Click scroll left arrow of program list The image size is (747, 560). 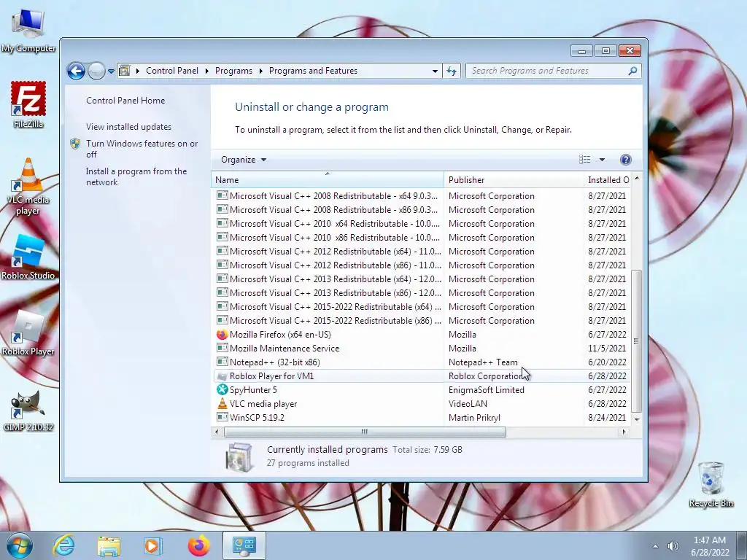click(217, 432)
